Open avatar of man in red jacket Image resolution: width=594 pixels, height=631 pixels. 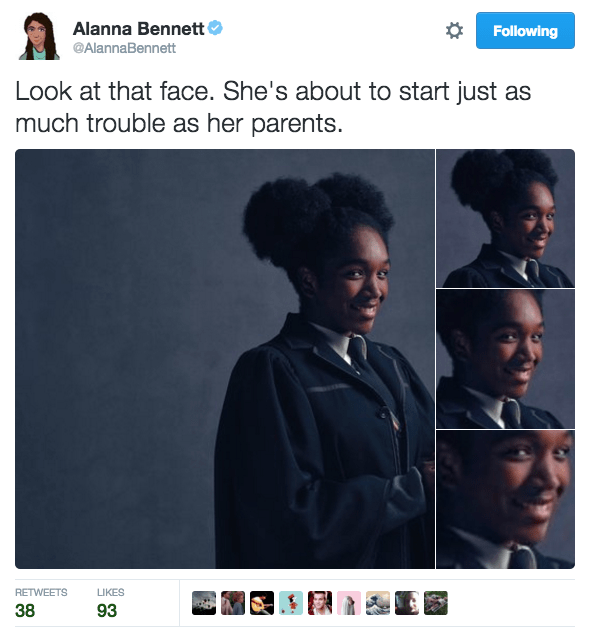[x=320, y=603]
